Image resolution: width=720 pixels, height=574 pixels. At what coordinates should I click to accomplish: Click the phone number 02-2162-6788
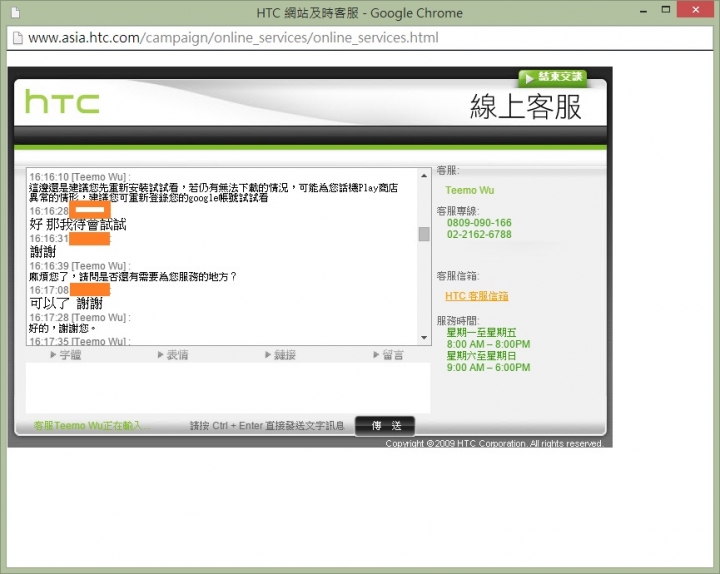coord(479,234)
